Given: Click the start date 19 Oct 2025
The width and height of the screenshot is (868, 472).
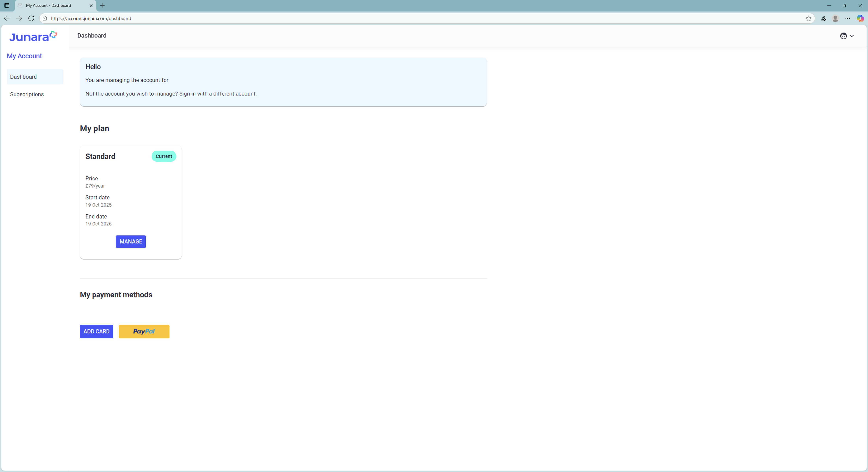Looking at the screenshot, I should tap(98, 205).
